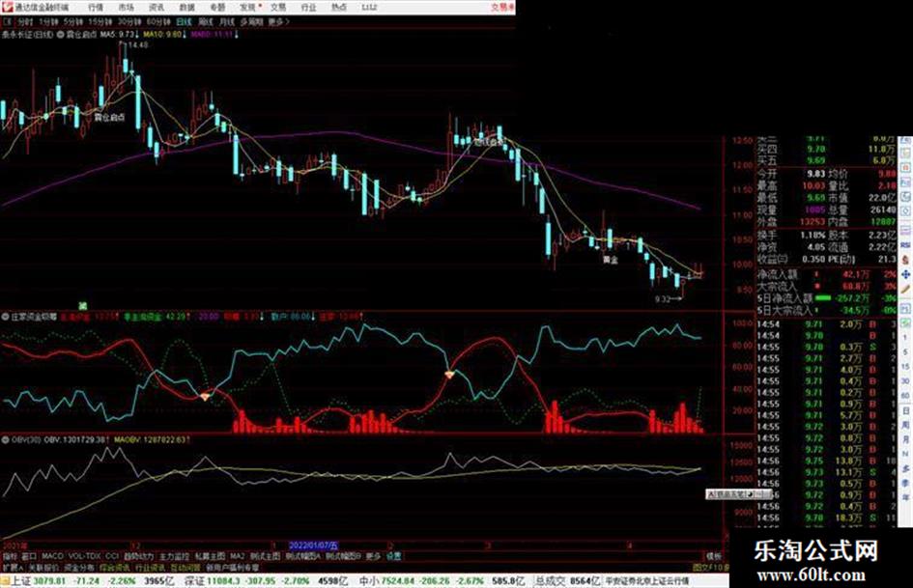The image size is (913, 588).
Task: Switch to 1分钟 period tab
Action: click(48, 21)
